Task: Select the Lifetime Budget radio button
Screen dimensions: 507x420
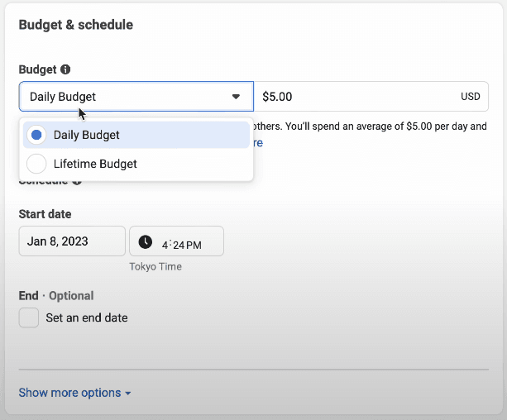Action: pos(37,164)
